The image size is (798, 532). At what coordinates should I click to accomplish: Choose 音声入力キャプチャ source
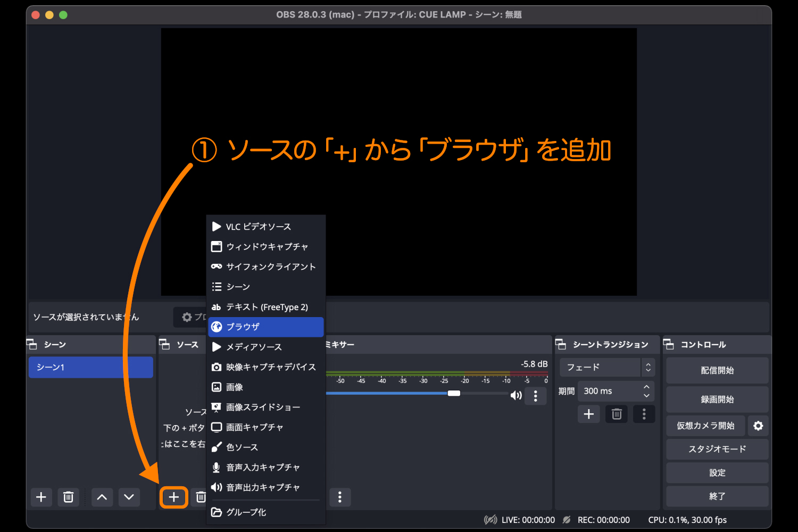pyautogui.click(x=266, y=467)
